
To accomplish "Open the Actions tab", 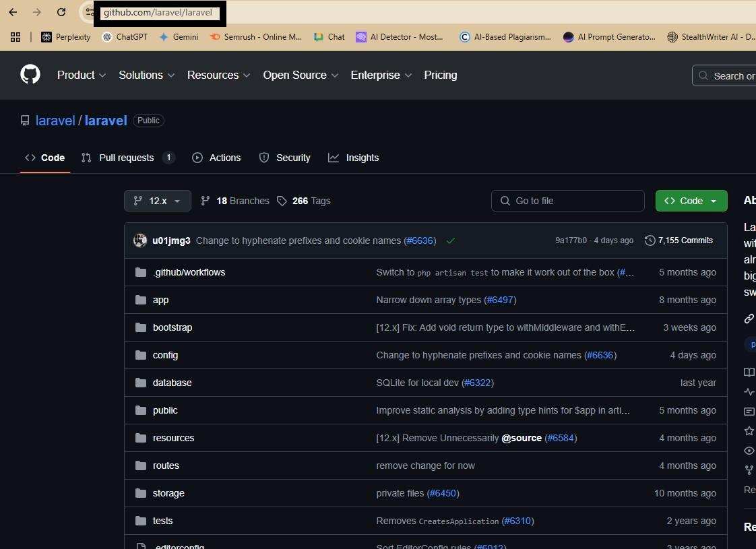I will click(216, 158).
